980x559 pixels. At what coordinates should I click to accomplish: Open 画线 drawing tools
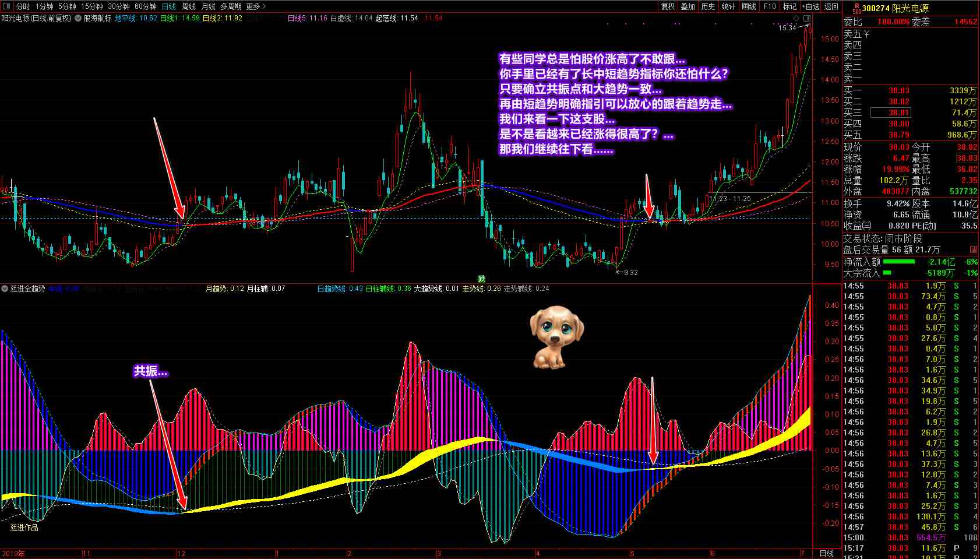tap(749, 6)
